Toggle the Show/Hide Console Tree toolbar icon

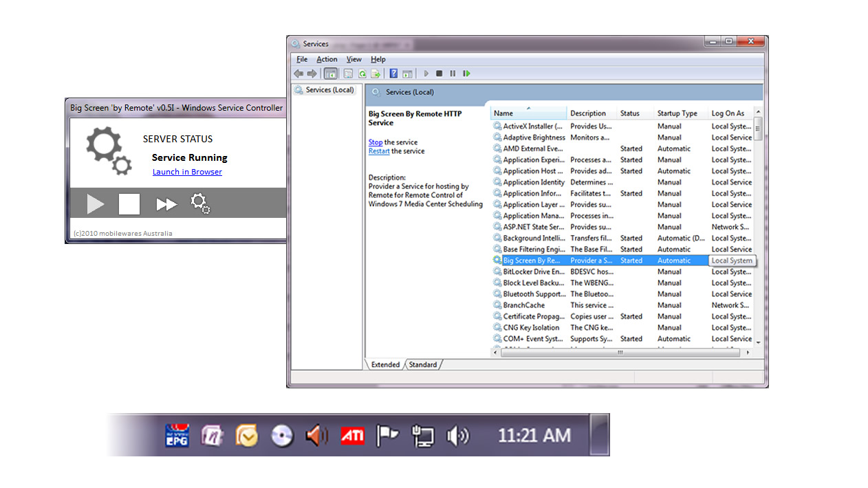(x=331, y=74)
